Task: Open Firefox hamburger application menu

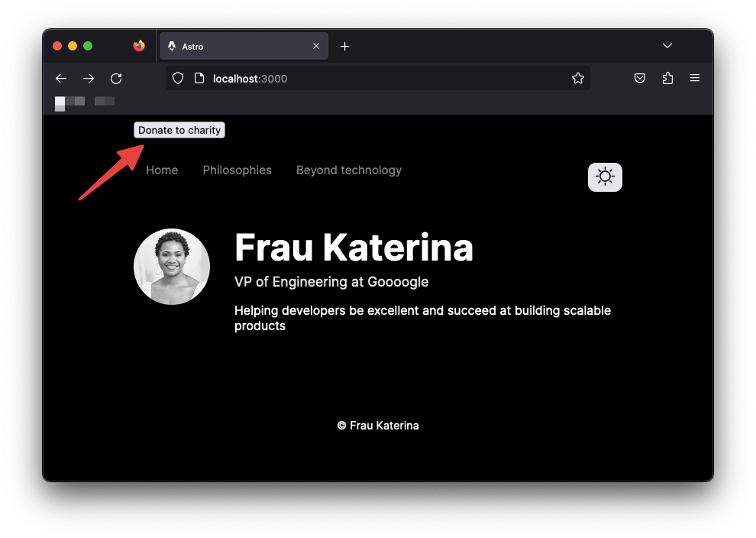Action: (x=695, y=79)
